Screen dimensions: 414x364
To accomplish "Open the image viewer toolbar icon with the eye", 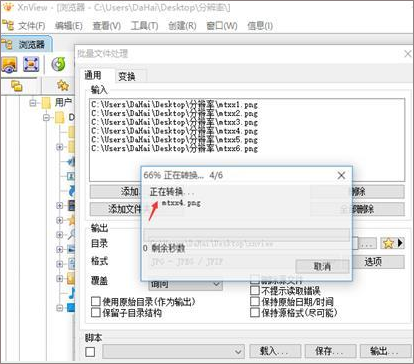I will pyautogui.click(x=9, y=65).
